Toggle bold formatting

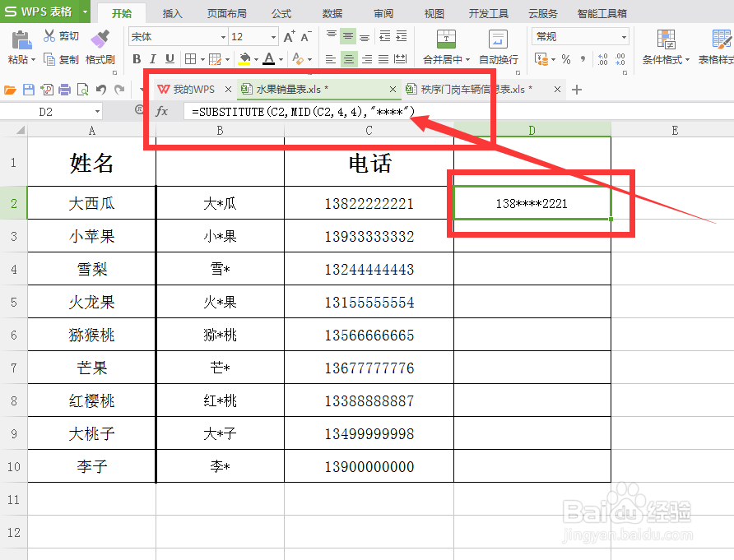(137, 59)
